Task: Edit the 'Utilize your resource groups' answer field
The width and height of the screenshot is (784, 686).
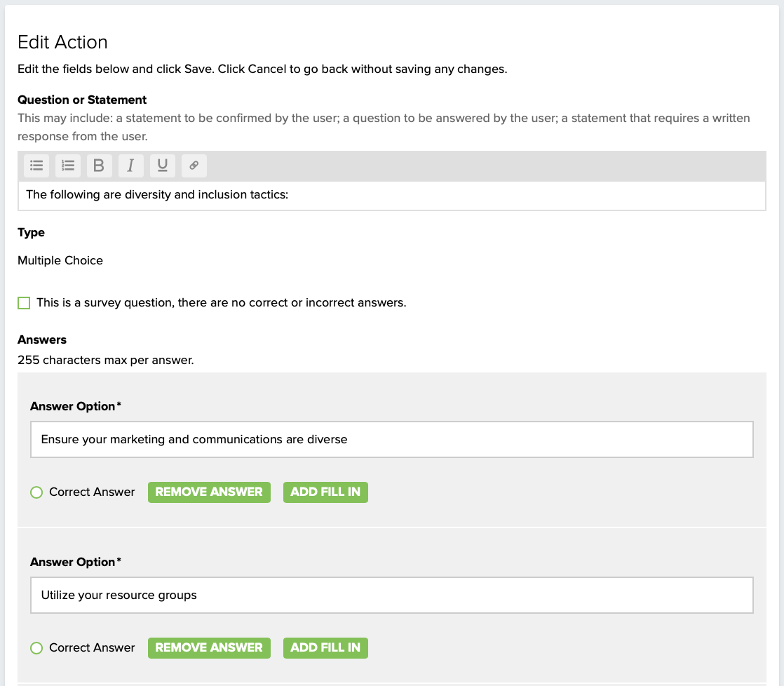Action: [391, 596]
